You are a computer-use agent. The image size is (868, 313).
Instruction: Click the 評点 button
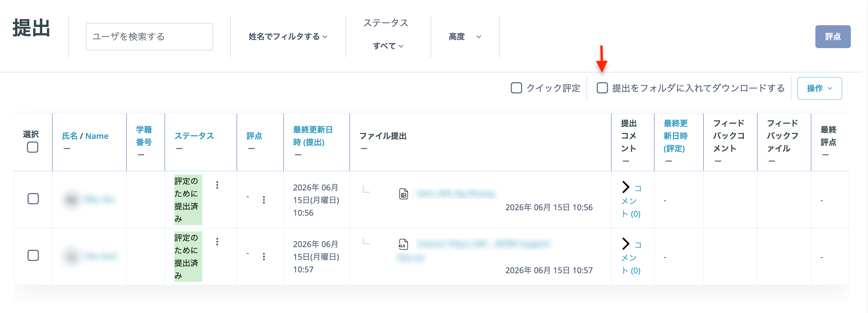833,36
